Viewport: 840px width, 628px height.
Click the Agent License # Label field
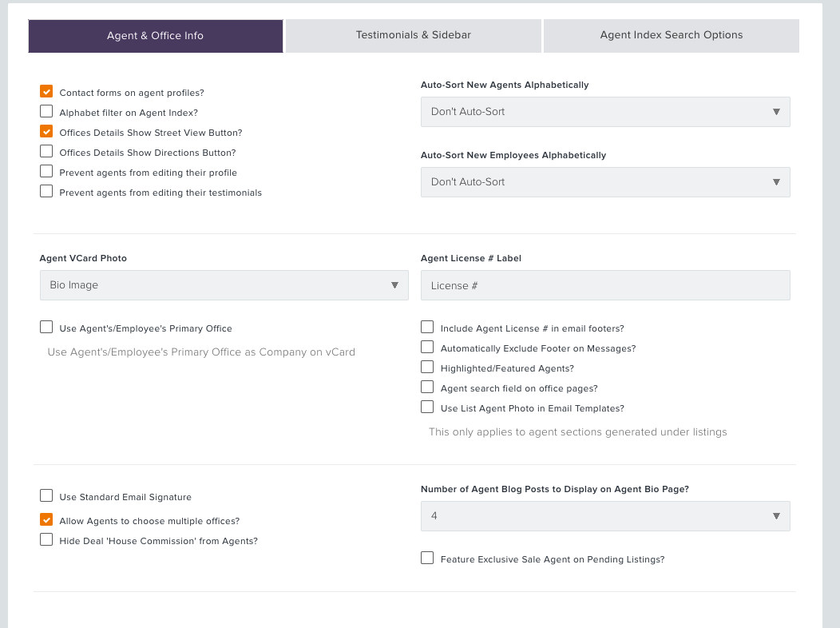(605, 285)
